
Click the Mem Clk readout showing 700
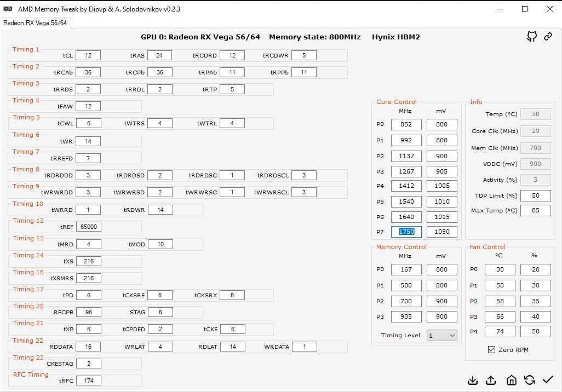click(536, 148)
